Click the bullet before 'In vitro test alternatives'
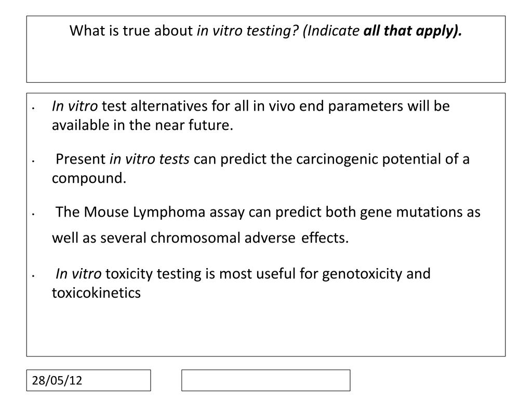The image size is (532, 399). tap(33, 109)
